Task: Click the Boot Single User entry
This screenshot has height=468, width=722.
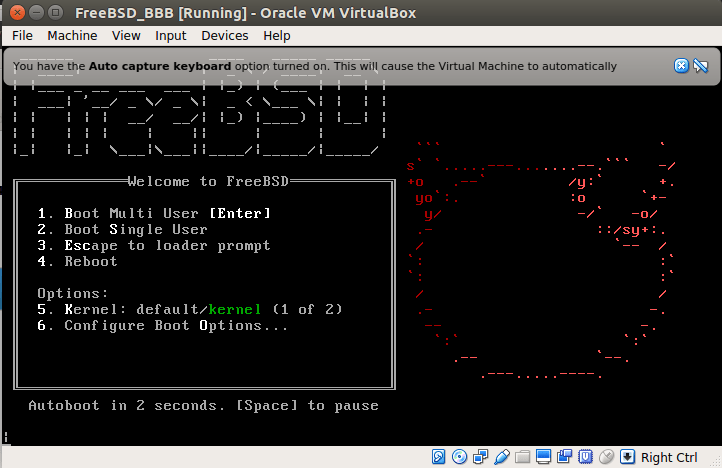Action: pyautogui.click(x=122, y=229)
